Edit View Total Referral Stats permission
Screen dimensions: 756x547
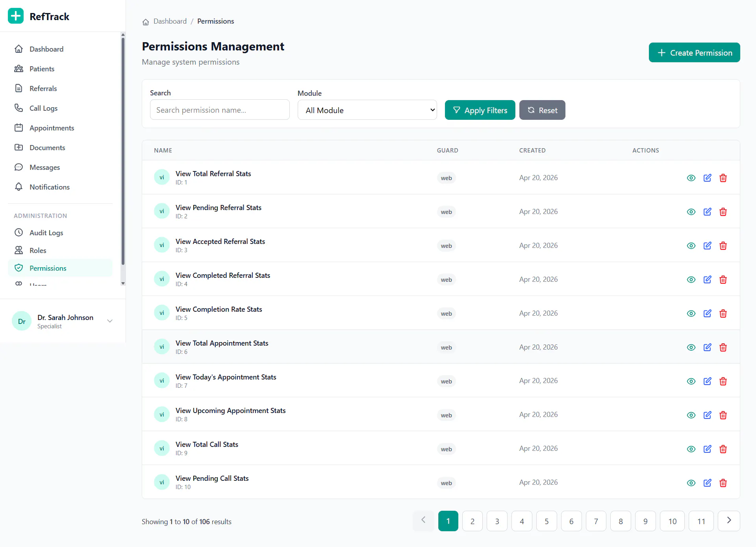click(x=707, y=178)
